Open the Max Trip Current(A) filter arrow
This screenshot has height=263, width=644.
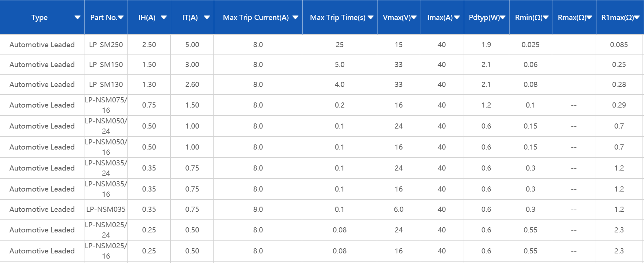coord(295,17)
